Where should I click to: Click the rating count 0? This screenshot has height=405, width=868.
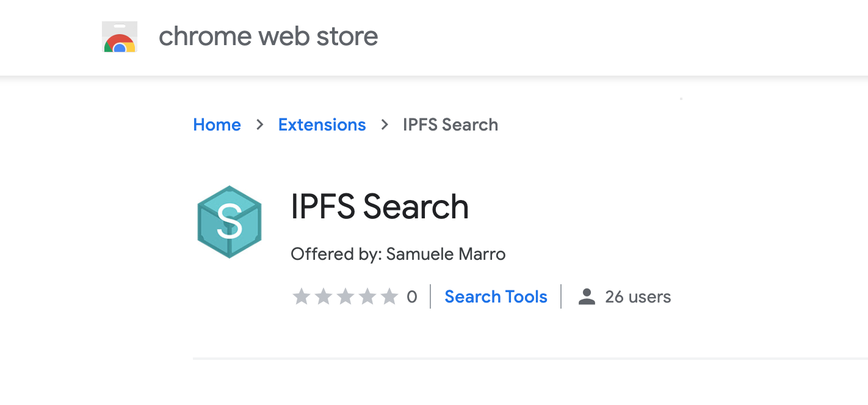(412, 297)
